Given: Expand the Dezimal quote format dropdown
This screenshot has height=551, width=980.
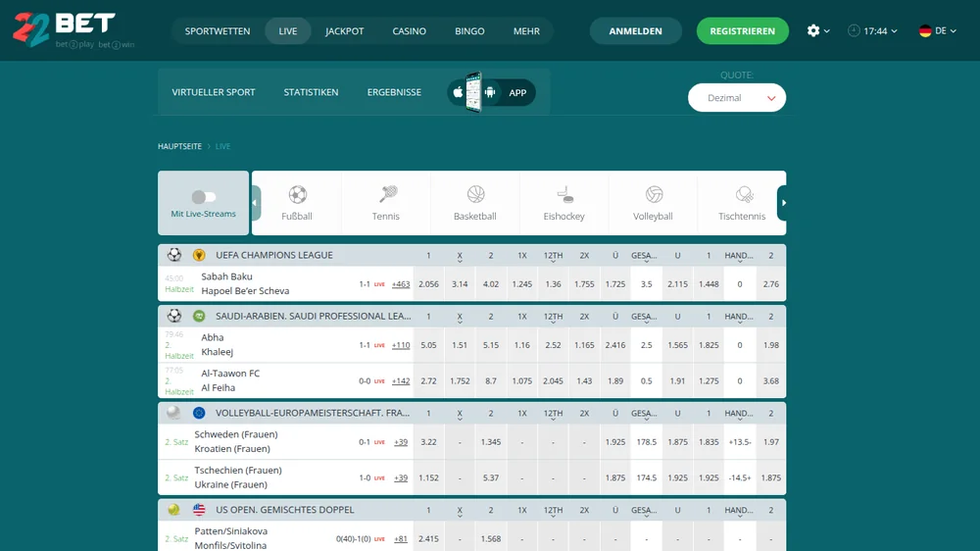Looking at the screenshot, I should coord(737,98).
